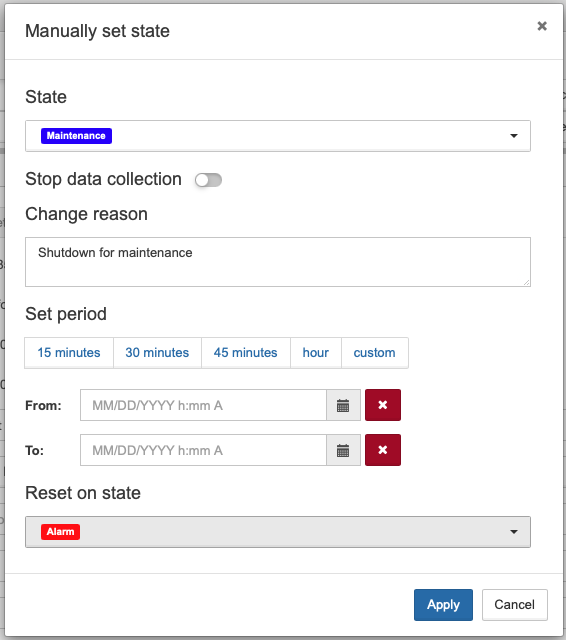The image size is (566, 640).
Task: Click the Cancel button
Action: 515,605
